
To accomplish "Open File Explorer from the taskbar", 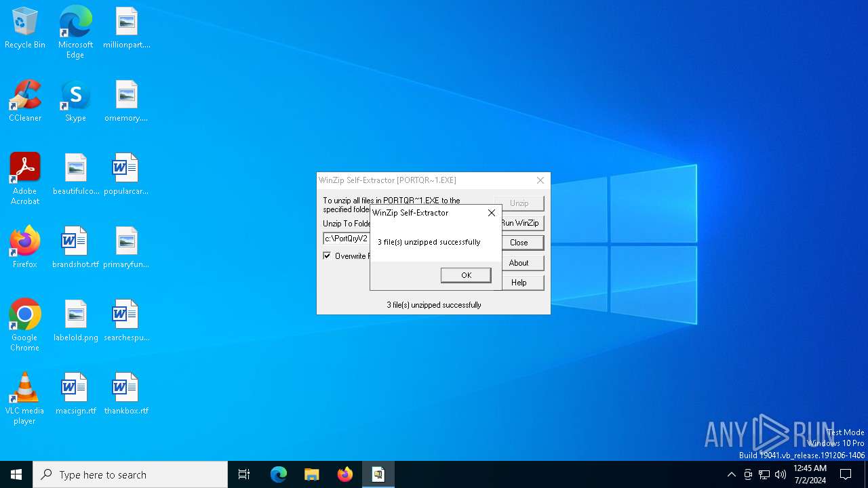I will 312,474.
